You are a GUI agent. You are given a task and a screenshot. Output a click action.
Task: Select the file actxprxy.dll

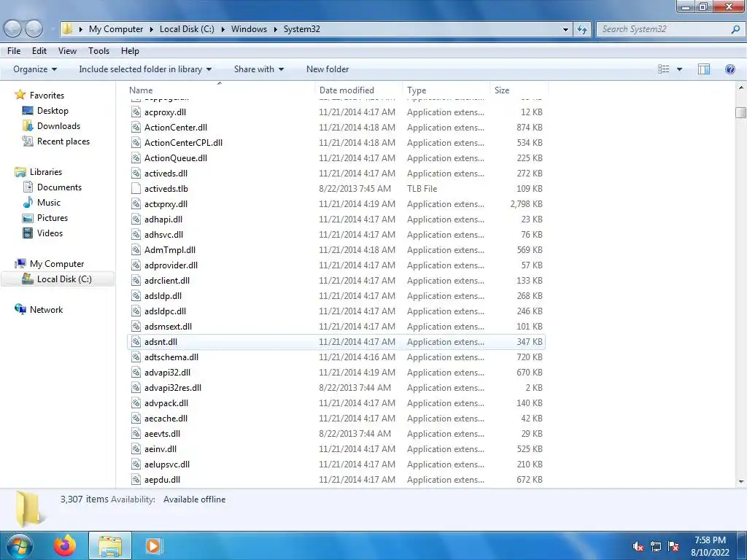tap(336, 204)
